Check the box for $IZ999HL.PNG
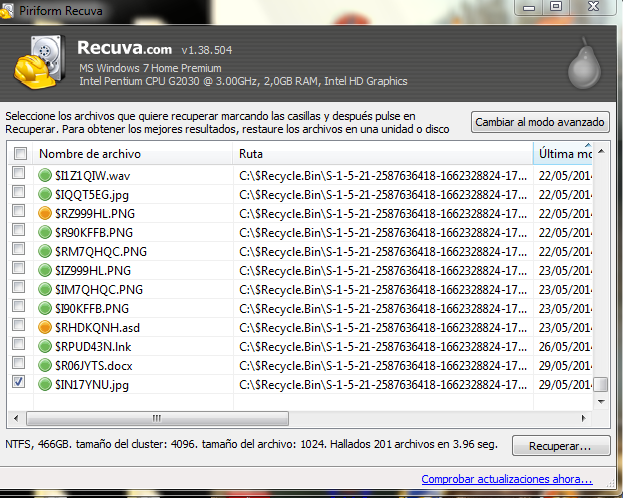623x498 pixels. 18,268
